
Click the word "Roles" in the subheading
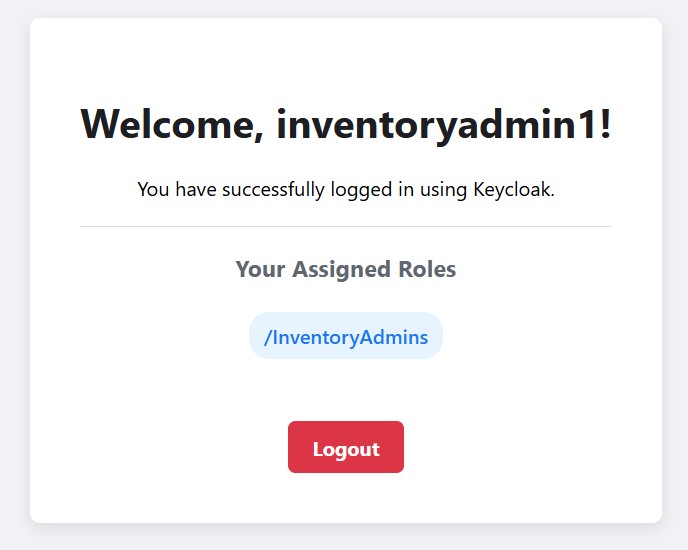click(x=427, y=269)
